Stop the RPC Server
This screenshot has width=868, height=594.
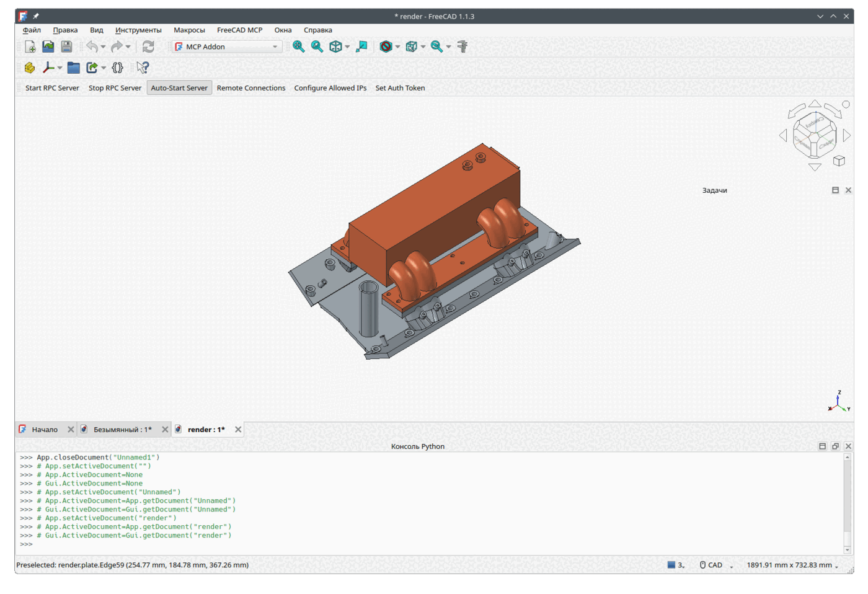point(115,88)
